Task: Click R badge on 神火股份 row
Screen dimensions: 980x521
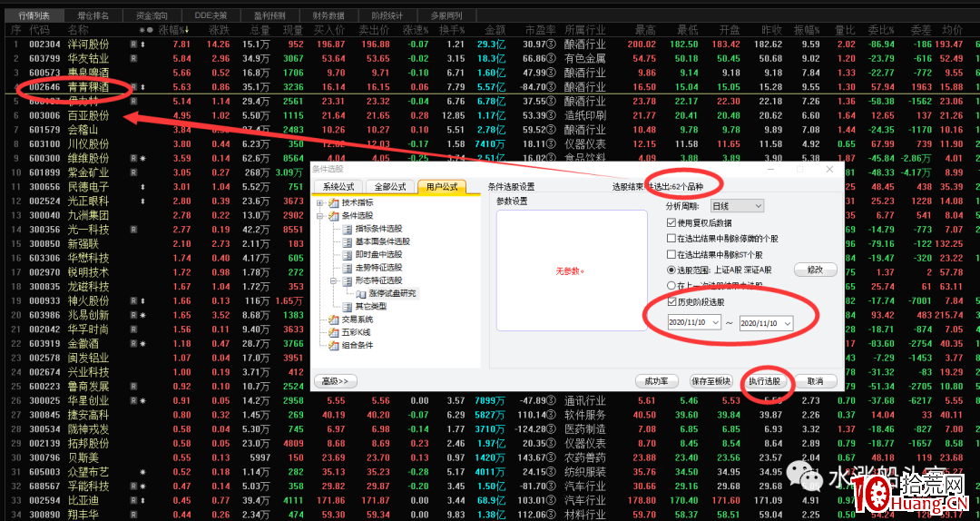Action: pos(133,301)
